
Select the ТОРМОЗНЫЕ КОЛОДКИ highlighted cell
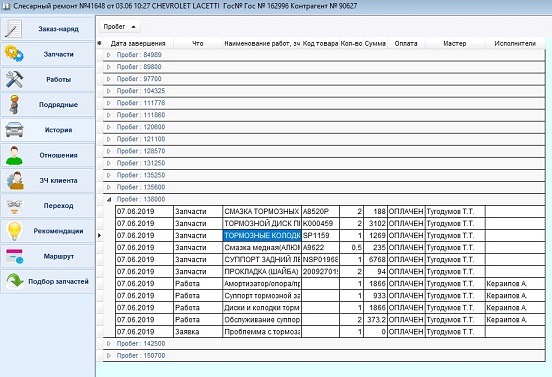click(262, 235)
